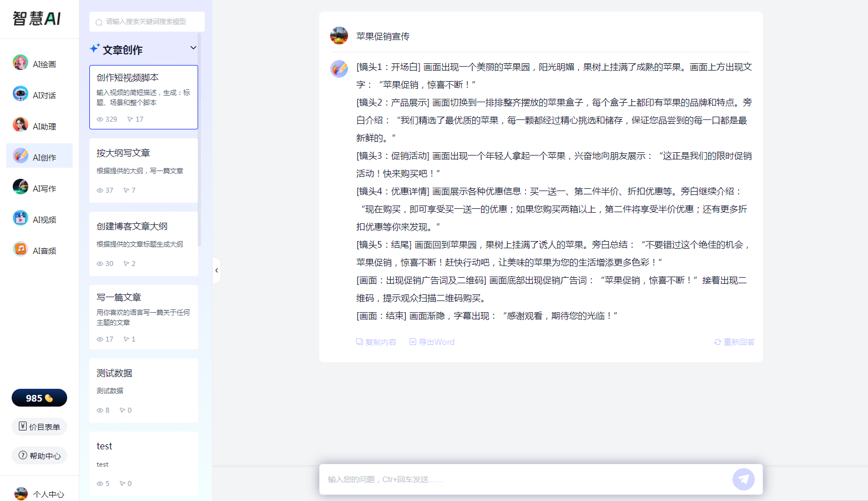Collapse the 文章创作 category
Screen dimensions: 868x501
tap(193, 48)
